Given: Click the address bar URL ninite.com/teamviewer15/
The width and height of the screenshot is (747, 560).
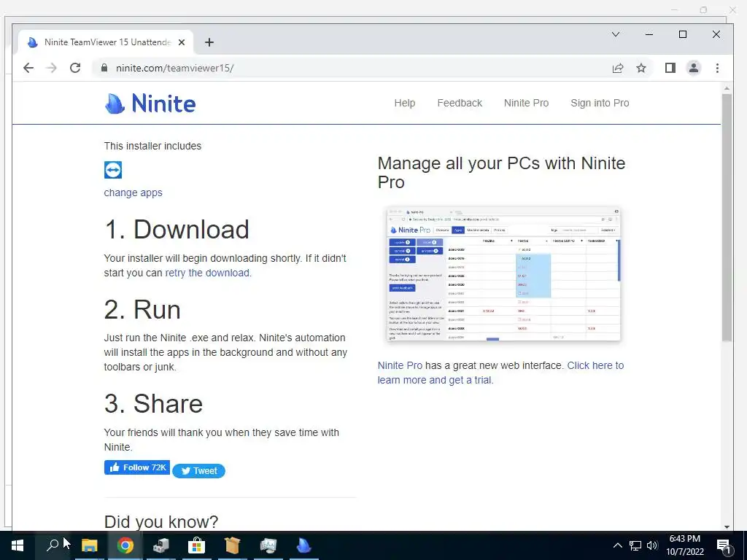Looking at the screenshot, I should pos(175,68).
